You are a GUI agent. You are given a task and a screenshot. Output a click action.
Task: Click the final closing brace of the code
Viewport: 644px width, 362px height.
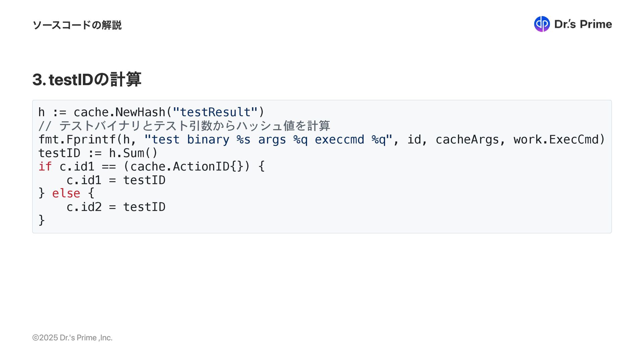click(42, 221)
